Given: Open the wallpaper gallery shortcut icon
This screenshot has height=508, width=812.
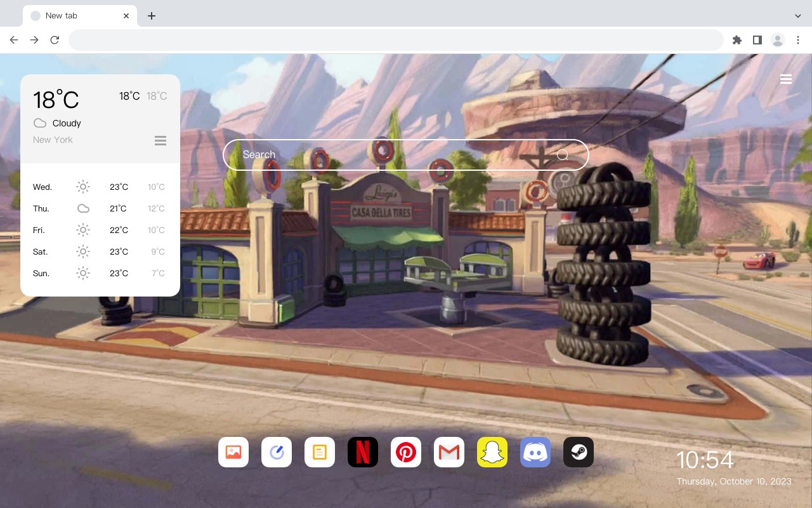Looking at the screenshot, I should pos(233,452).
